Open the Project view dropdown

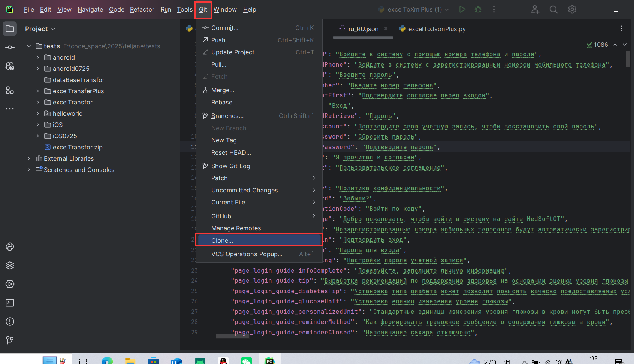[40, 29]
